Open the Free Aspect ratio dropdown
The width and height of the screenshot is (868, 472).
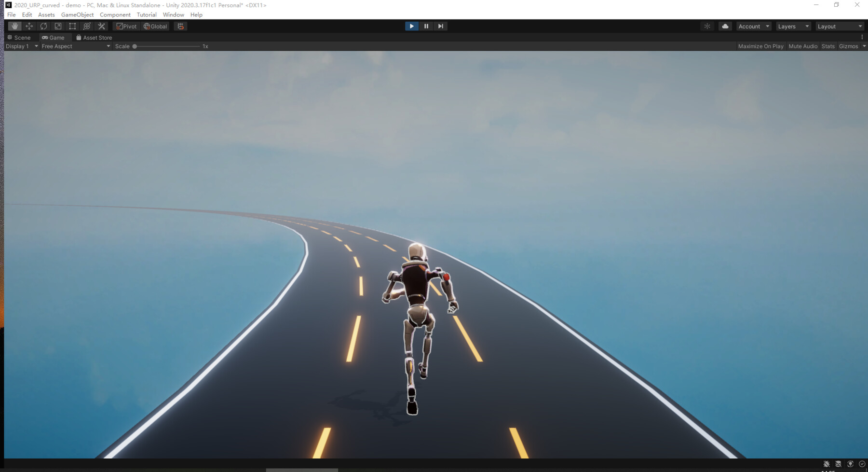pos(75,46)
